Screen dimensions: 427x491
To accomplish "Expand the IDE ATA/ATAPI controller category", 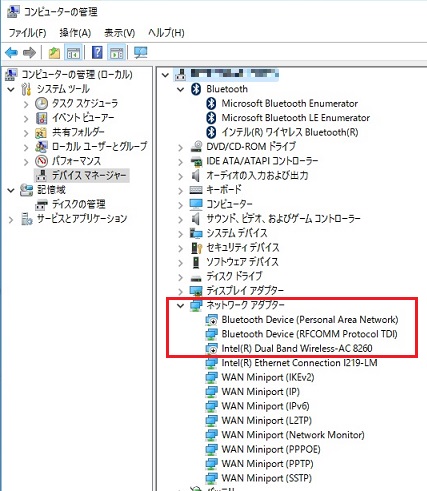I will click(181, 162).
